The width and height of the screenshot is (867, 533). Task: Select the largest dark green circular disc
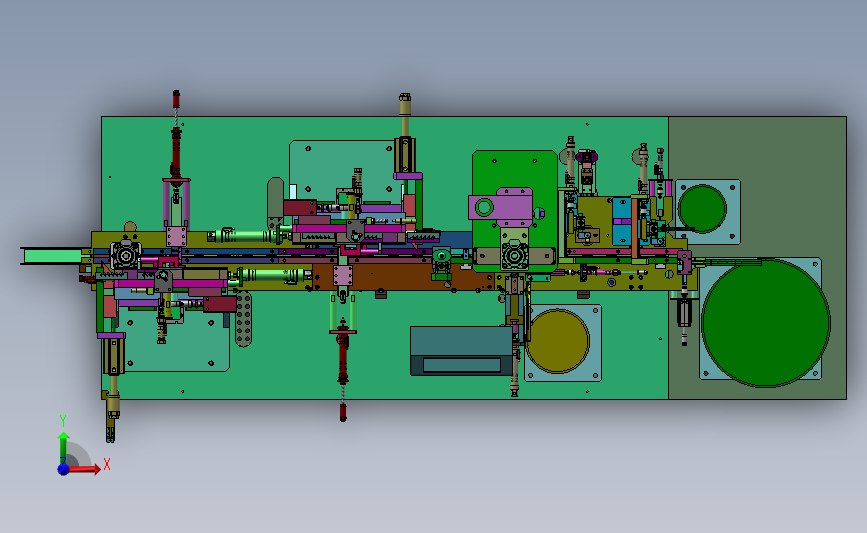[766, 322]
